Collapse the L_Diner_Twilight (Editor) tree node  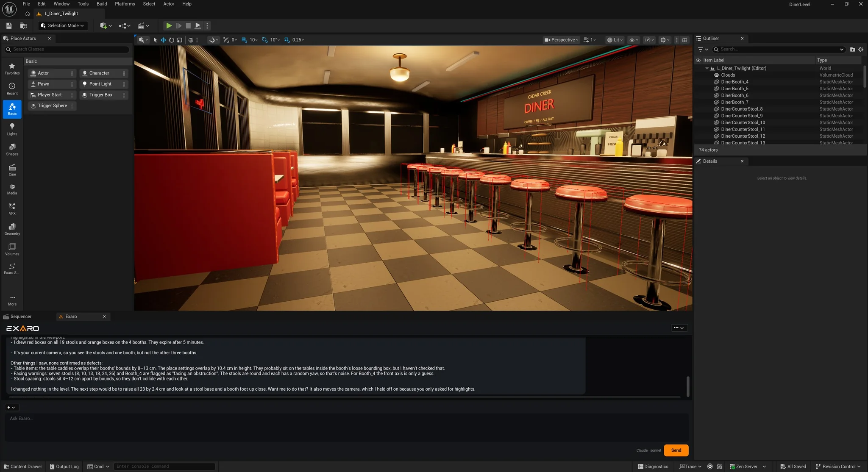[707, 68]
